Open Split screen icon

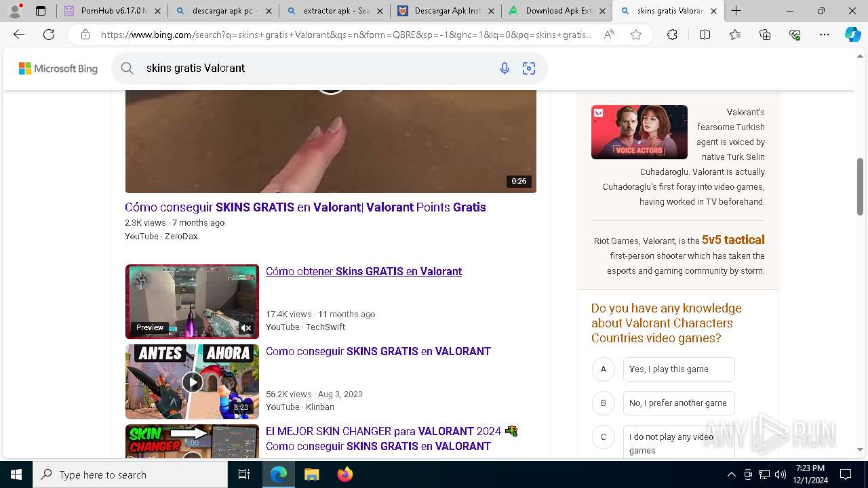705,35
